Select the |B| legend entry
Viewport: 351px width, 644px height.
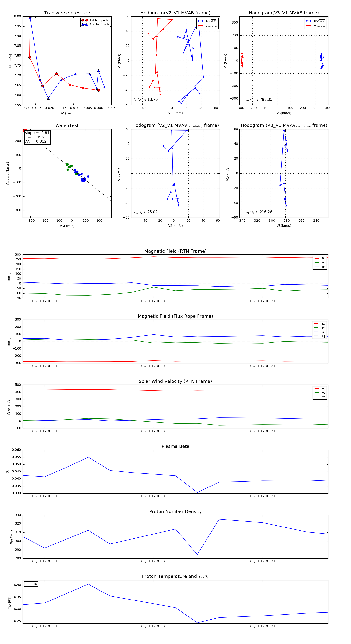point(320,336)
